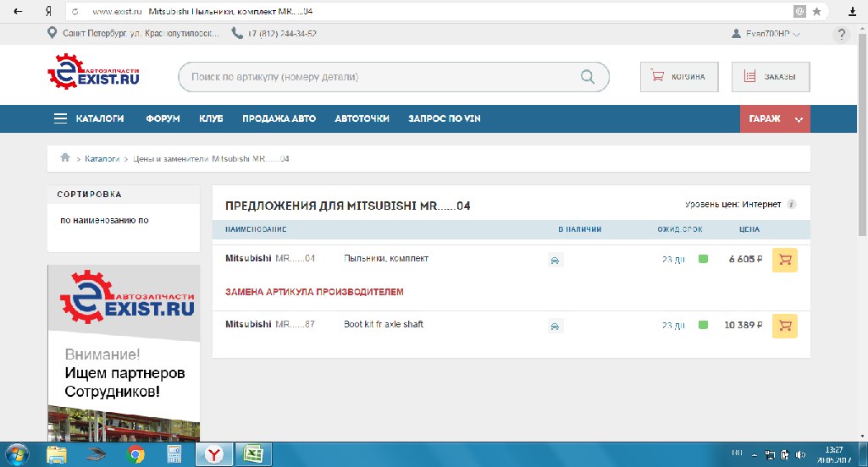Add the 6 605 ₽ Mitsubishi item to cart
This screenshot has height=467, width=868.
[x=784, y=260]
